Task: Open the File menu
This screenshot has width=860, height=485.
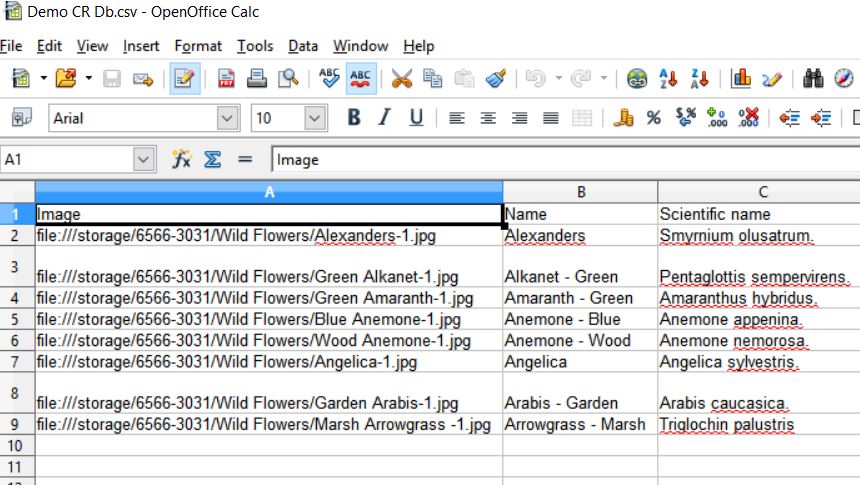Action: pos(11,46)
